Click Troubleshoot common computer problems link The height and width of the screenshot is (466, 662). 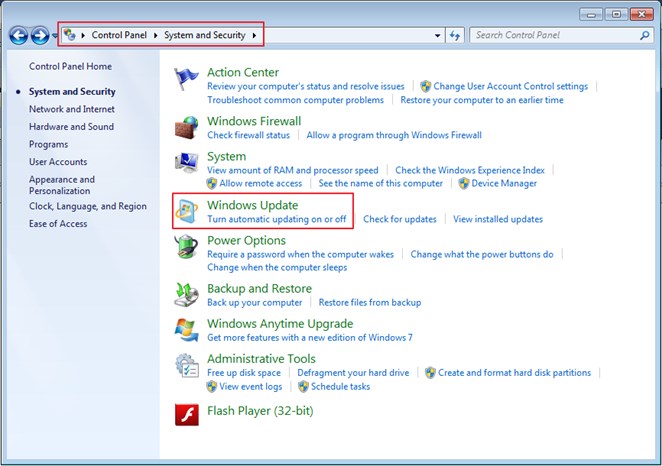296,100
